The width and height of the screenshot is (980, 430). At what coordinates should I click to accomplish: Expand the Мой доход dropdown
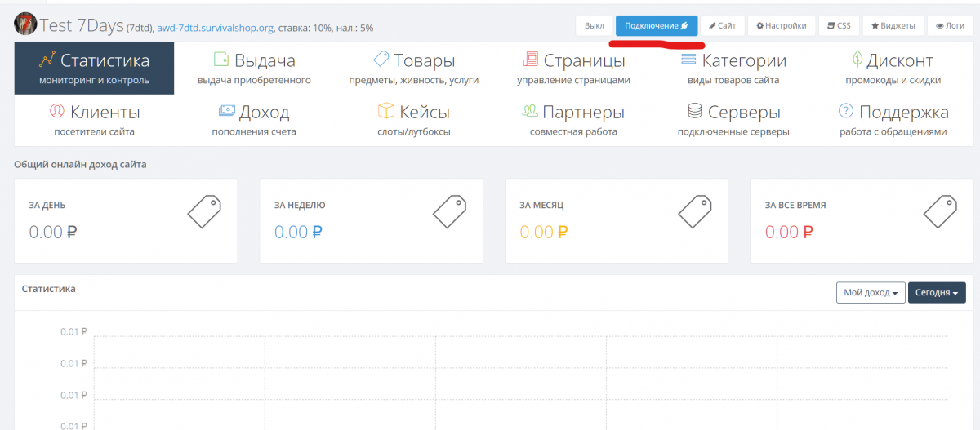coord(870,293)
